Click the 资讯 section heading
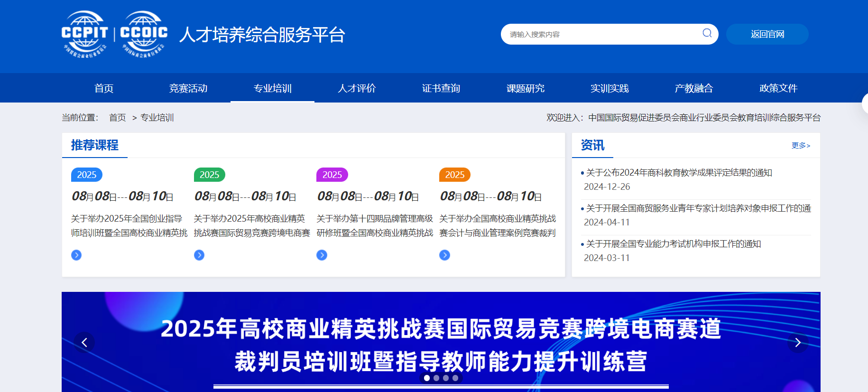 (x=593, y=145)
